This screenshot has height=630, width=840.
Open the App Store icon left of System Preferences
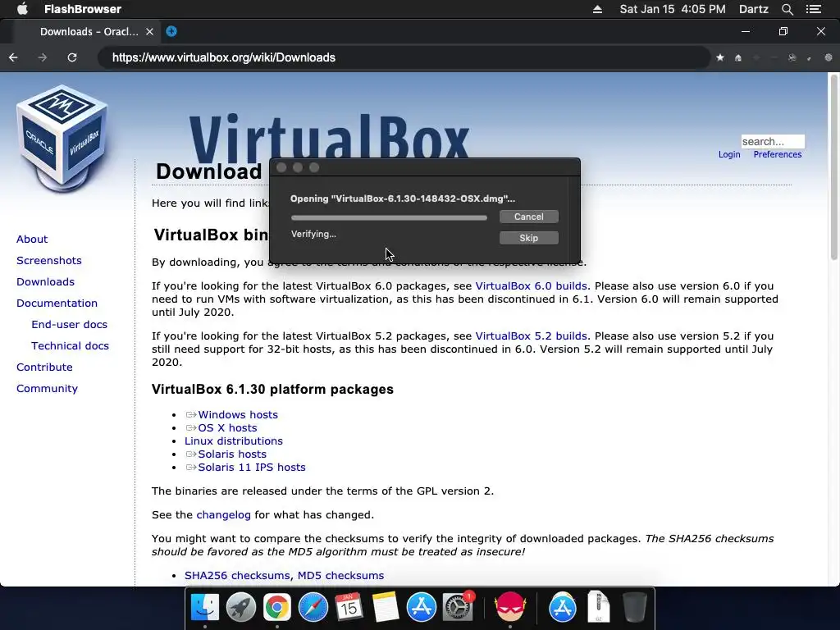pyautogui.click(x=421, y=608)
